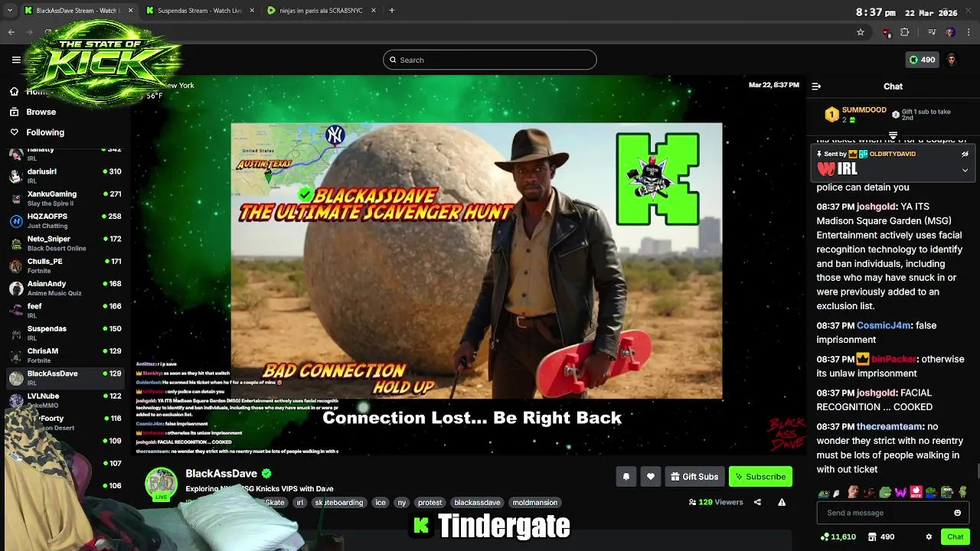Screen dimensions: 980x551
Task: Click the protest tag
Action: (430, 503)
